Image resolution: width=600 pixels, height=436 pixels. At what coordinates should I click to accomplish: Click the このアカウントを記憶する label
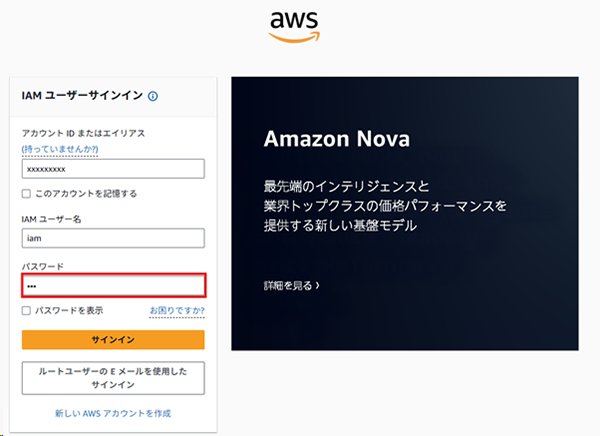86,194
